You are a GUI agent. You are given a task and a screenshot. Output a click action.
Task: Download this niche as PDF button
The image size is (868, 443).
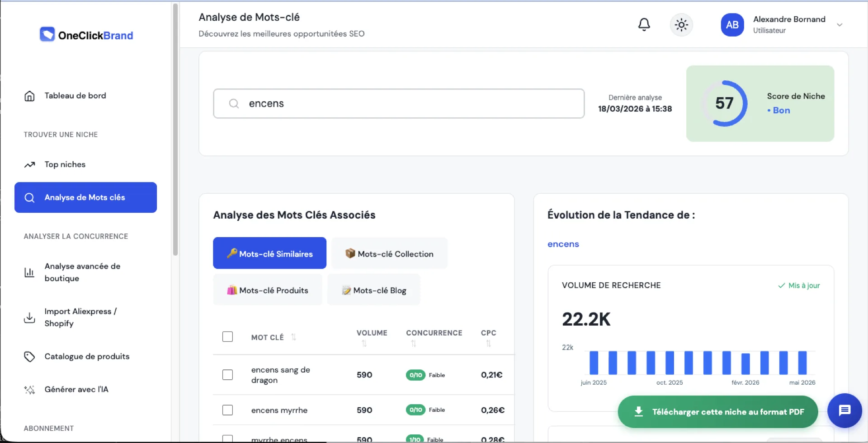click(718, 411)
